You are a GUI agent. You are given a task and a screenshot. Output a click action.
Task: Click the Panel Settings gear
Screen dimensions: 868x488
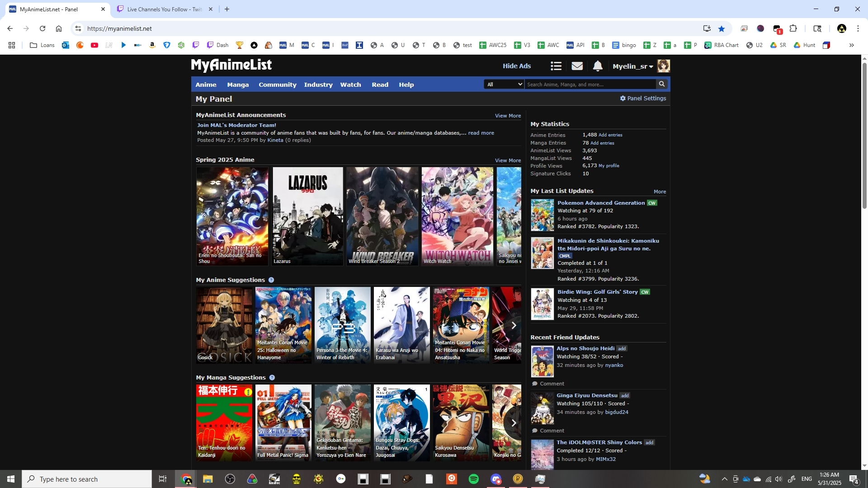click(623, 99)
